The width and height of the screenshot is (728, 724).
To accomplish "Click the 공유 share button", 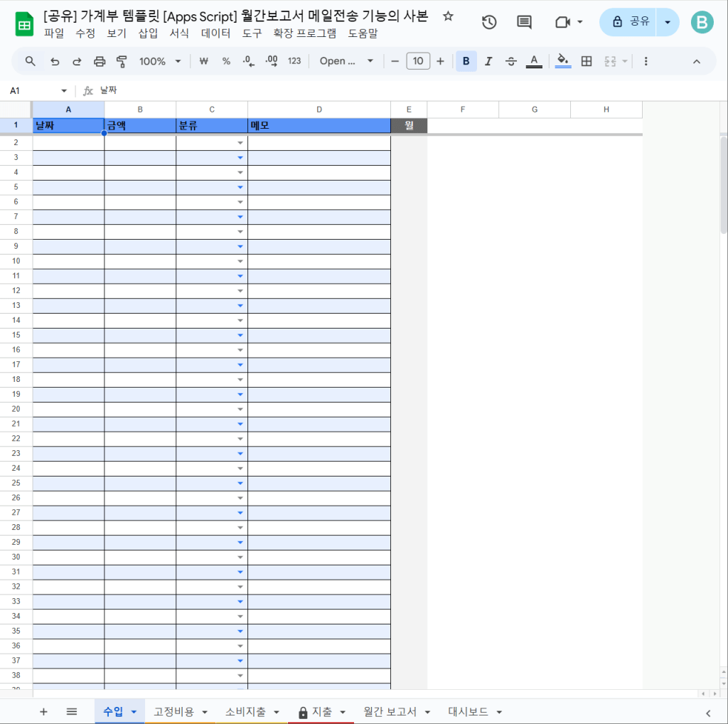I will point(628,22).
